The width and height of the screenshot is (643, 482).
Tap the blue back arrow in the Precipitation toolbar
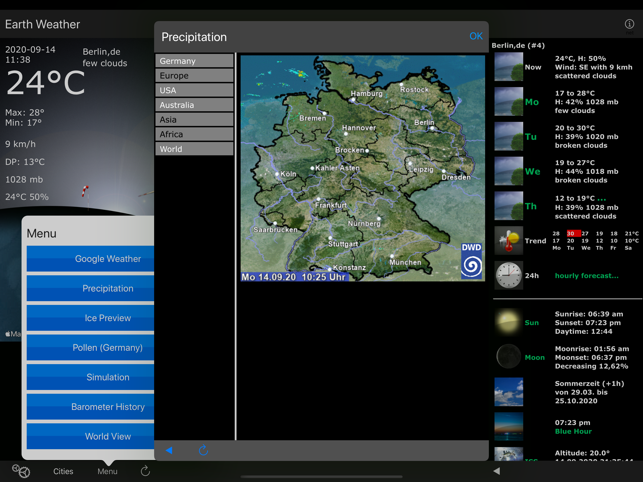point(169,450)
